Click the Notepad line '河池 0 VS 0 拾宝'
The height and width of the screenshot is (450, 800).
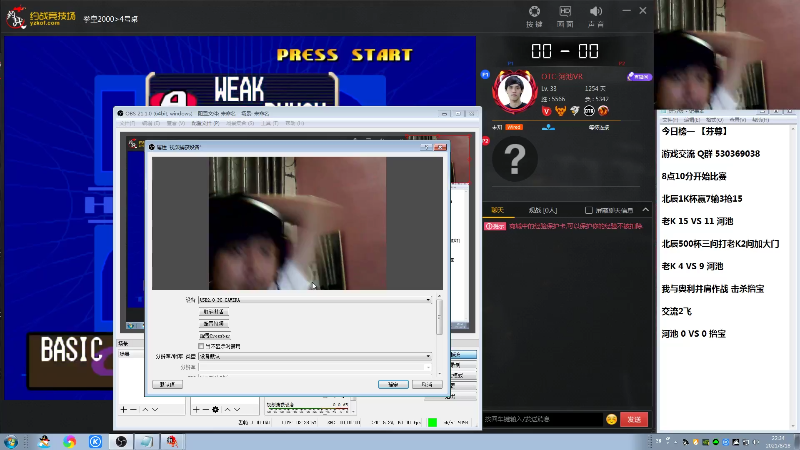693,333
